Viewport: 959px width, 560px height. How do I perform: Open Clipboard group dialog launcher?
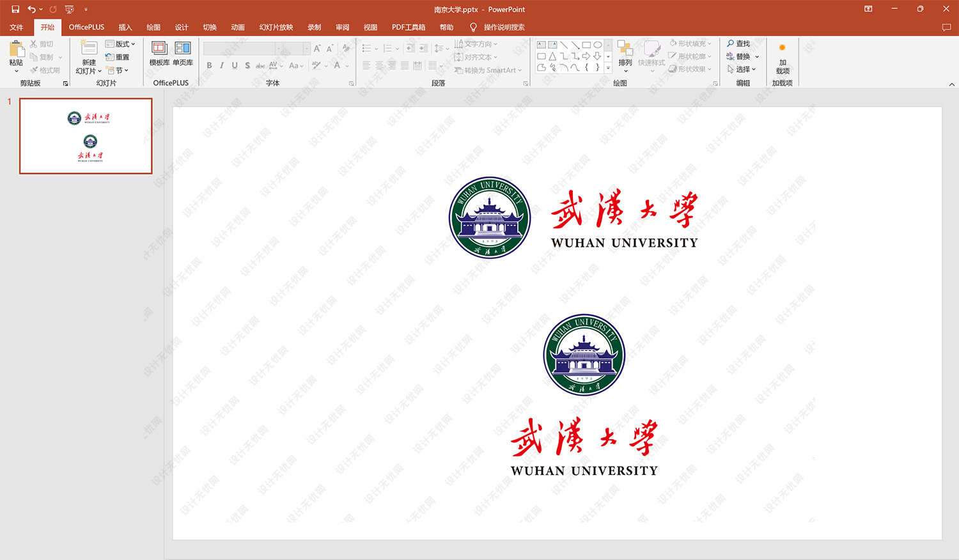click(x=65, y=84)
